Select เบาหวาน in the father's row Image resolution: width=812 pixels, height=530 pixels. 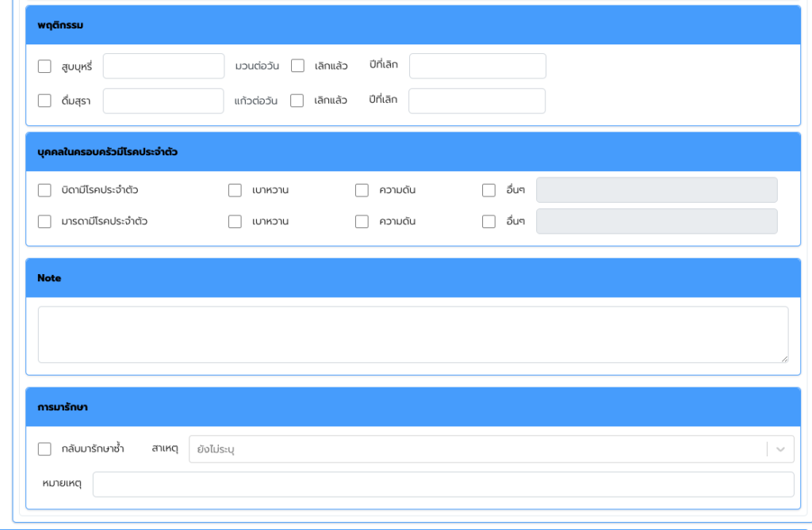click(236, 190)
